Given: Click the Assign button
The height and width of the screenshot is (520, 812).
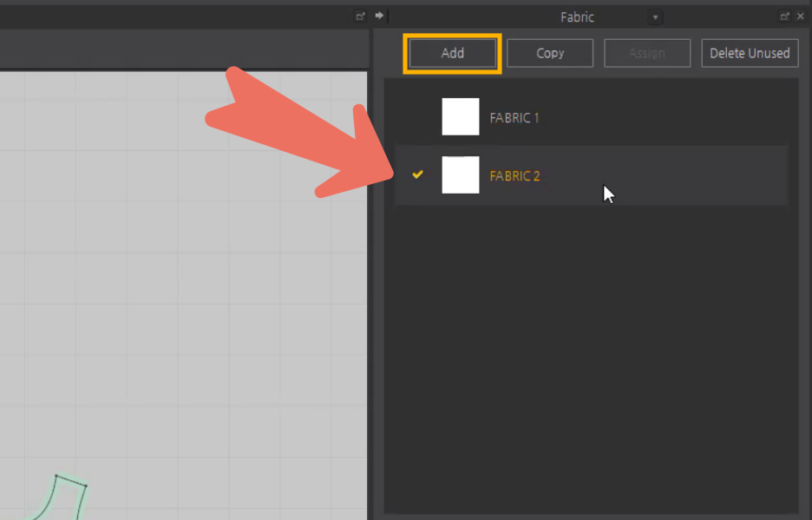Looking at the screenshot, I should click(x=647, y=54).
